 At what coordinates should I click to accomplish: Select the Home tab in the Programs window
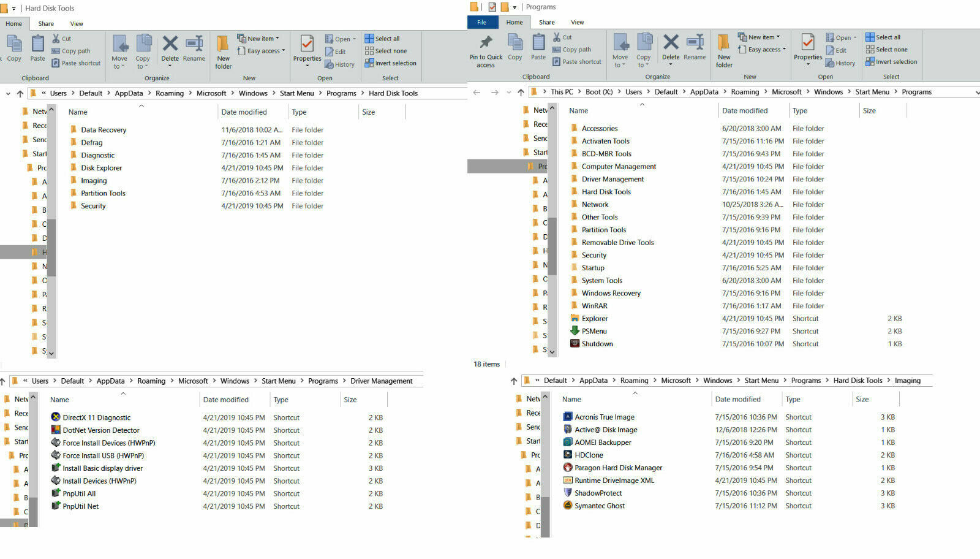click(x=514, y=22)
